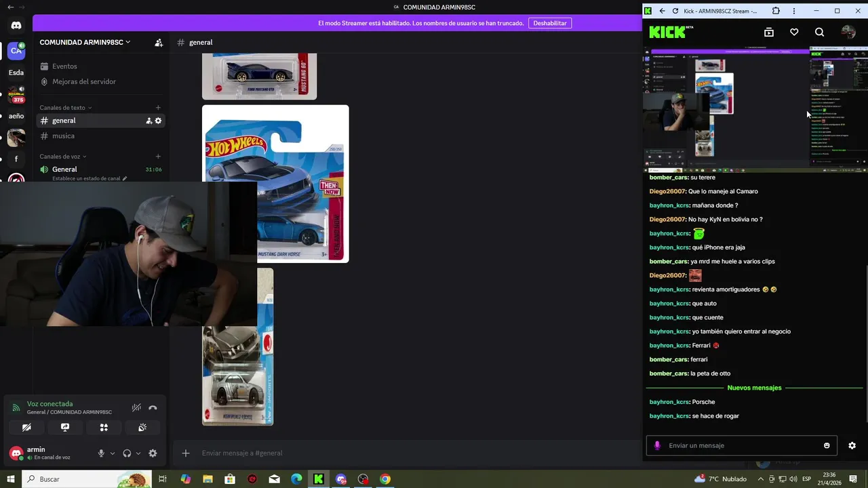
Task: Deafen headphones in Discord user panel
Action: [x=127, y=453]
